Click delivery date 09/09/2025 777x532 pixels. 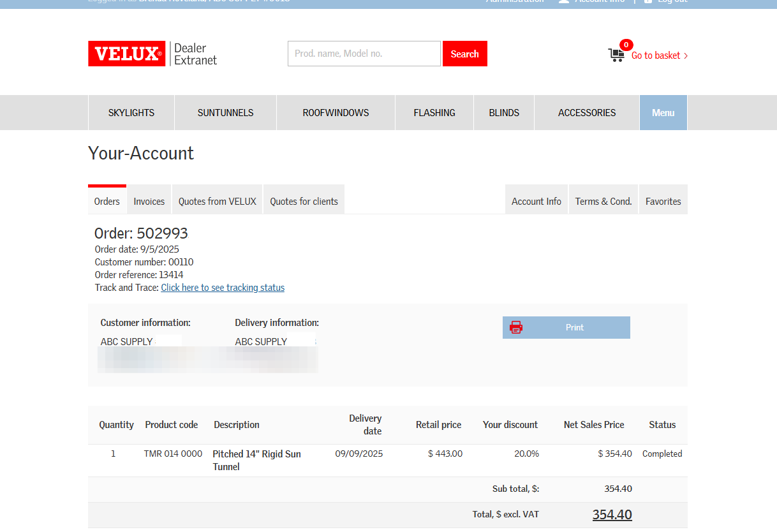[x=359, y=454]
